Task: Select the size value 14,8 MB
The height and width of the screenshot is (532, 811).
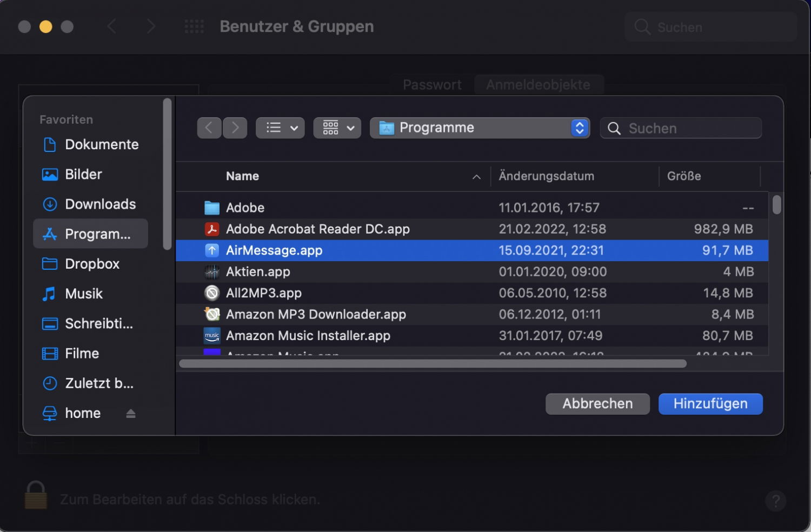Action: click(x=728, y=293)
